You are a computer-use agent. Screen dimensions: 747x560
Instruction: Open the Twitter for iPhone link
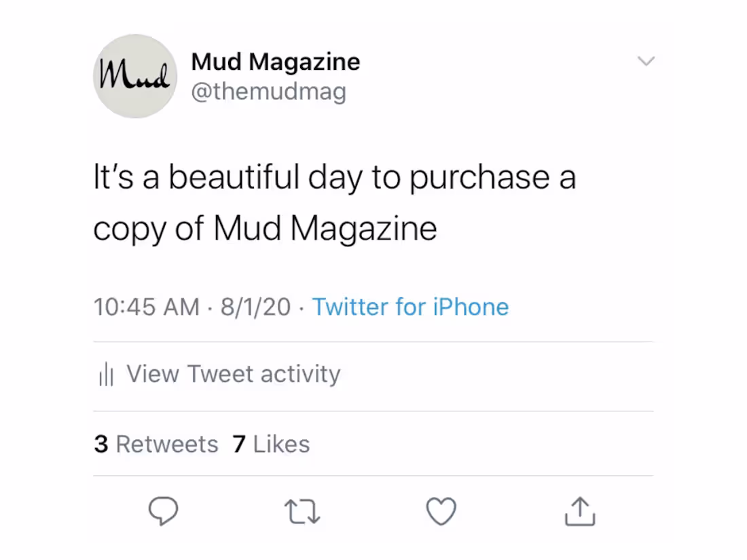click(x=410, y=307)
